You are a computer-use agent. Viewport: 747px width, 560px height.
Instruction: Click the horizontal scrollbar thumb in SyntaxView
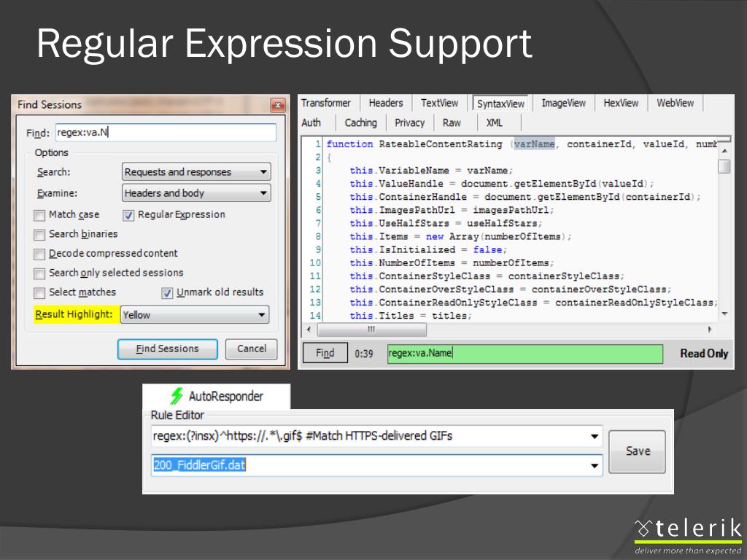[x=371, y=329]
